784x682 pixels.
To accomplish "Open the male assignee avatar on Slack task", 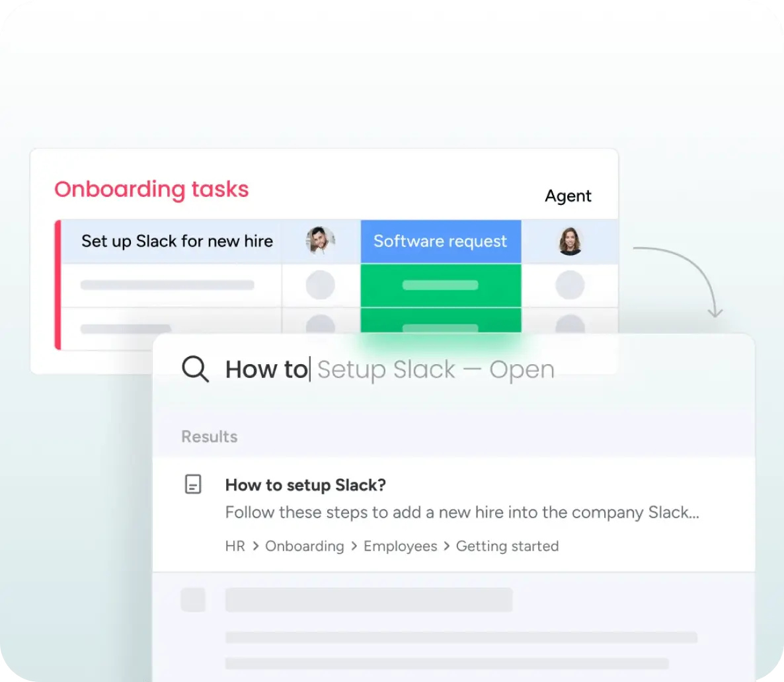I will click(x=320, y=241).
